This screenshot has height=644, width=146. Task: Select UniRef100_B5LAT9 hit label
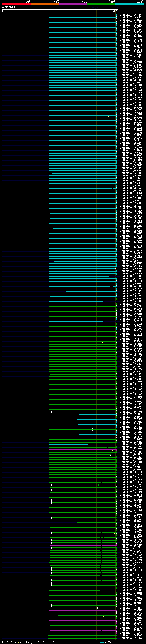point(131,37)
